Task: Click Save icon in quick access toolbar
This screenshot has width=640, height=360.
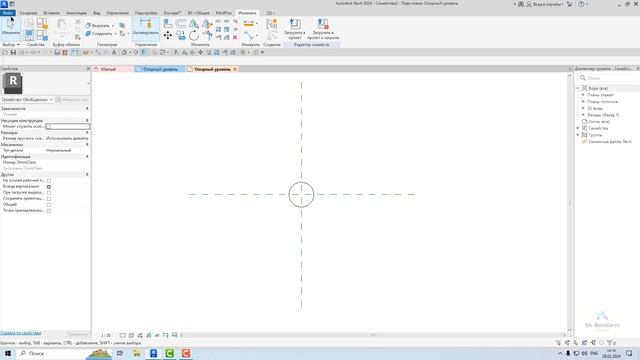Action: click(x=13, y=53)
